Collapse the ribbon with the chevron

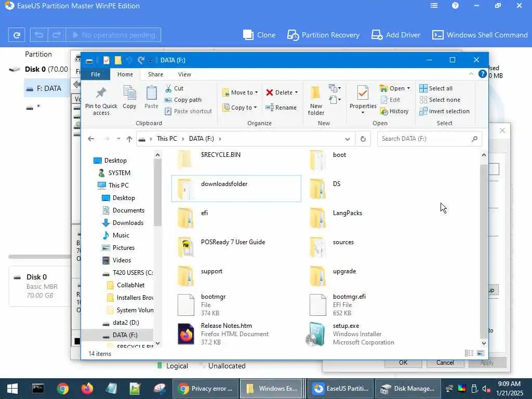pos(471,74)
